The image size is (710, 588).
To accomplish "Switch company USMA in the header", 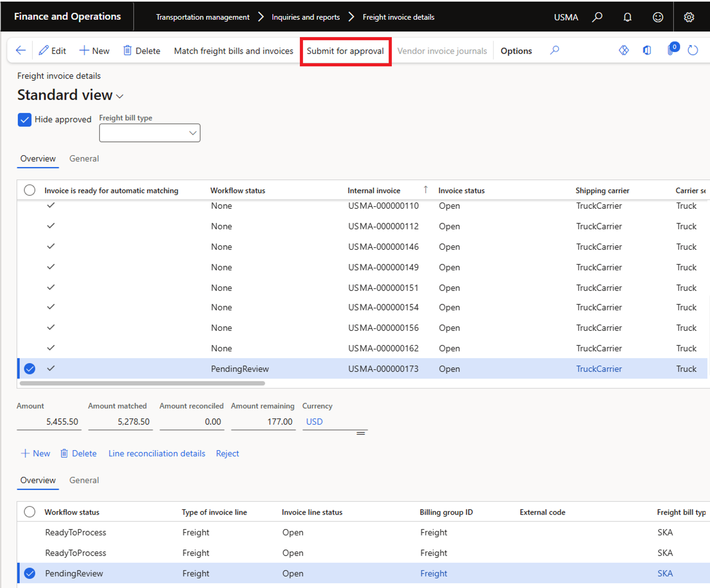I will pyautogui.click(x=566, y=17).
